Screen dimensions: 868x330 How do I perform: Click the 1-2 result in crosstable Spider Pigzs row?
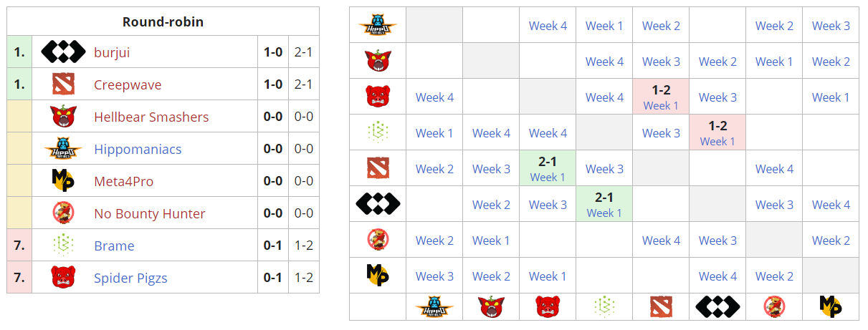pos(661,90)
